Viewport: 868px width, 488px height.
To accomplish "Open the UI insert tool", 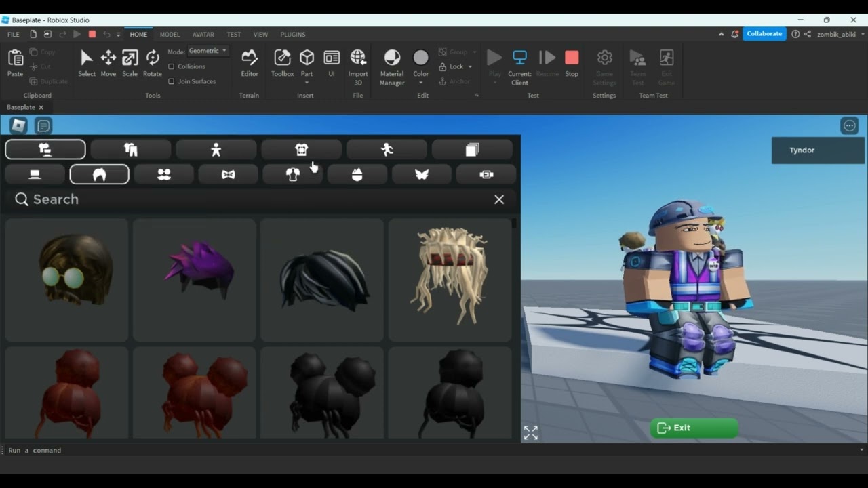I will click(x=332, y=63).
